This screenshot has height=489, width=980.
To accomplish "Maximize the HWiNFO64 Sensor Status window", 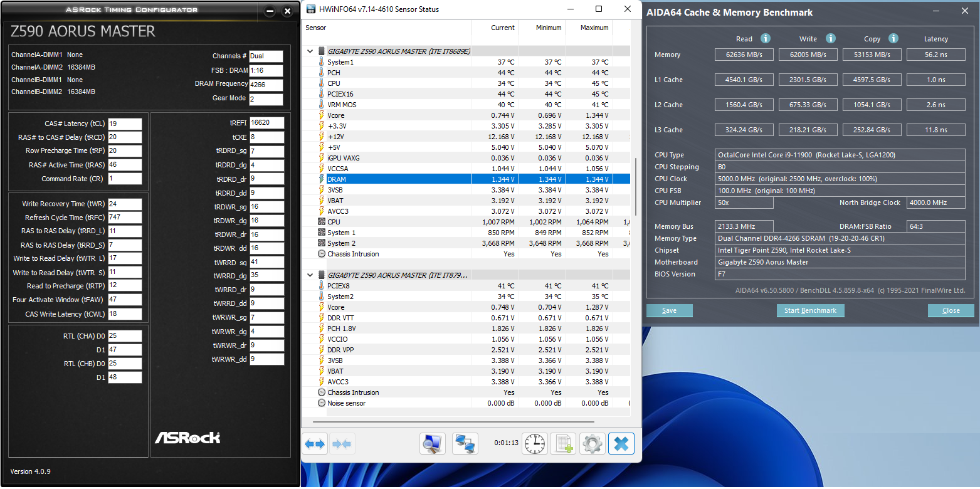I will click(x=599, y=9).
